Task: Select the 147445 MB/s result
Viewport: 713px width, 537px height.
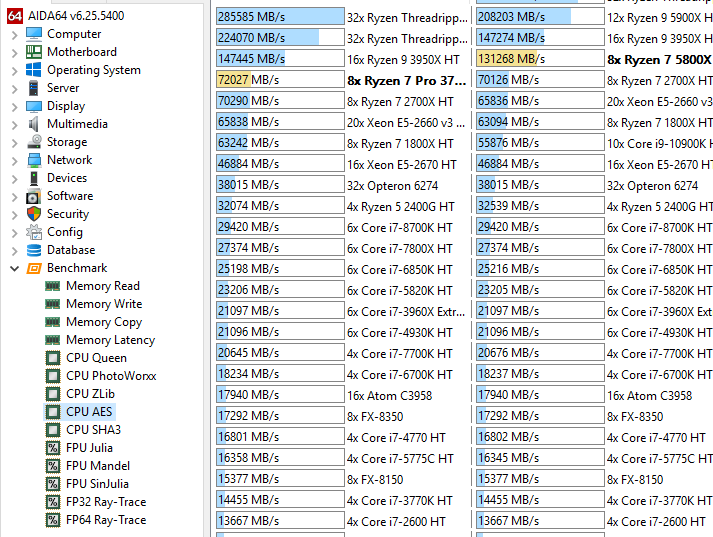Action: [280, 59]
